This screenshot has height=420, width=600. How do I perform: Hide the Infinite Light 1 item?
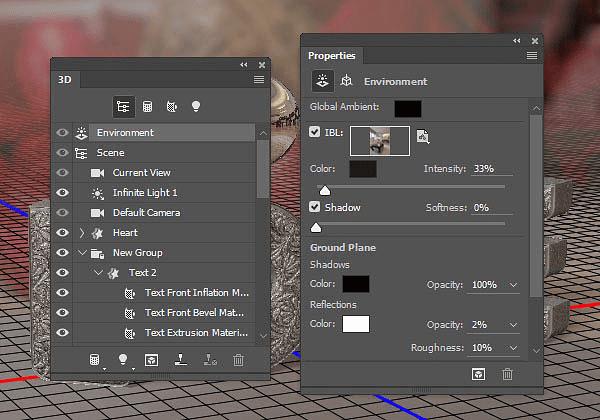62,192
